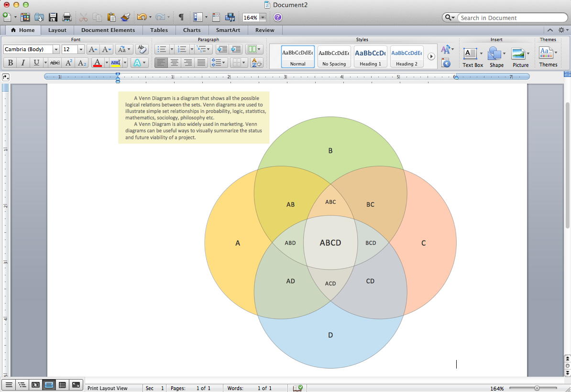
Task: Open the SmartArt ribbon tab
Action: pyautogui.click(x=228, y=30)
